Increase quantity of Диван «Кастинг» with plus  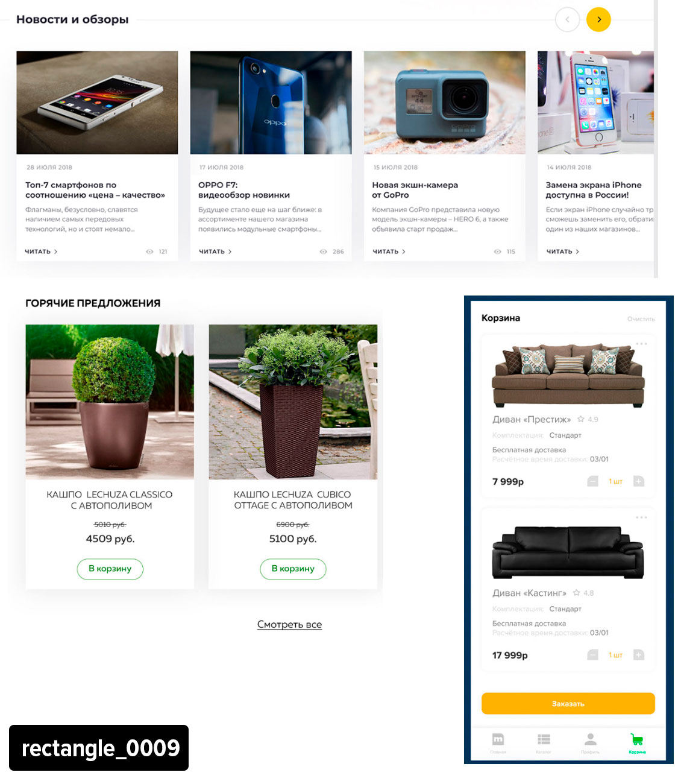(639, 655)
